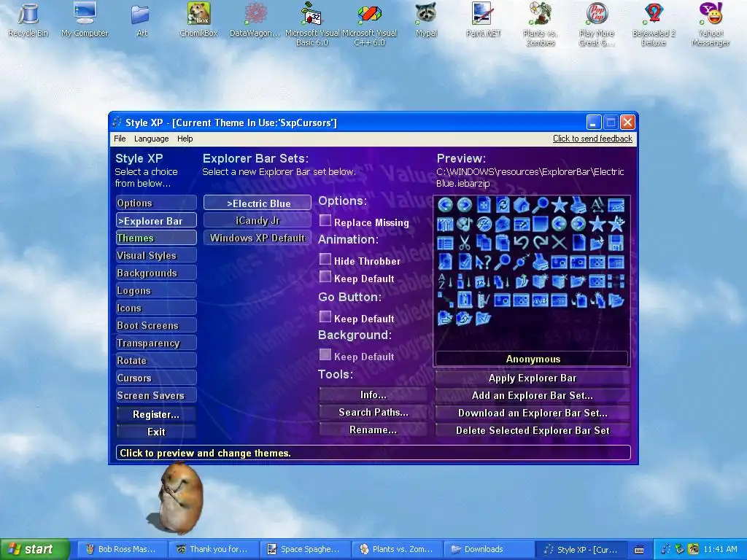Switch to the Themes section

coord(156,238)
